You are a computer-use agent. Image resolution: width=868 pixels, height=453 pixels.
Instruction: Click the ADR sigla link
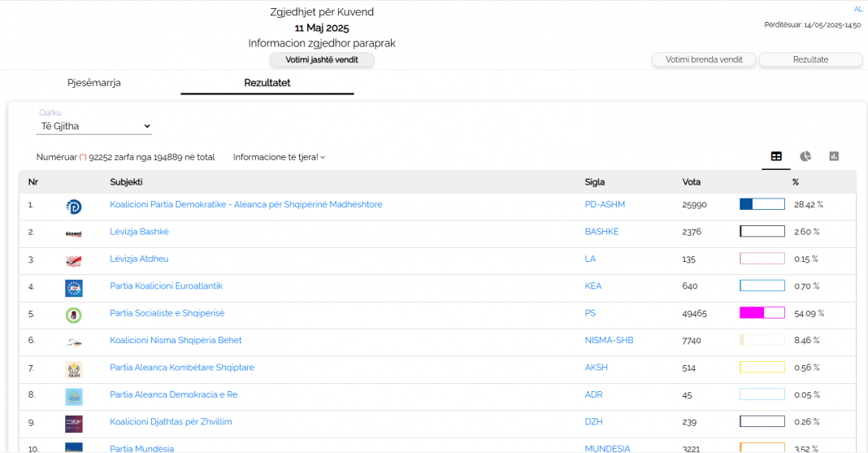pyautogui.click(x=593, y=394)
